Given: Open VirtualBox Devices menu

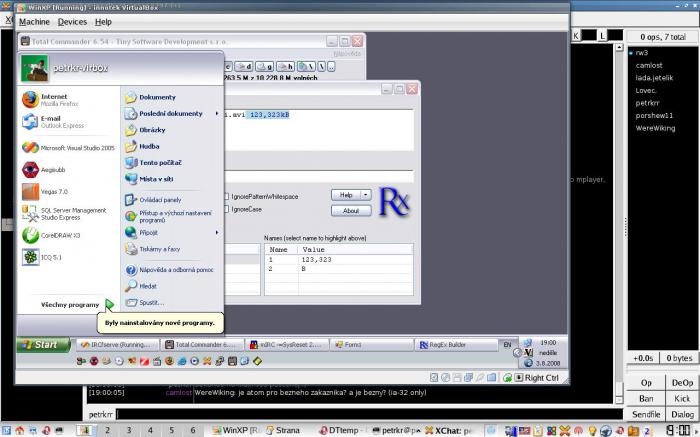Looking at the screenshot, I should coord(72,21).
